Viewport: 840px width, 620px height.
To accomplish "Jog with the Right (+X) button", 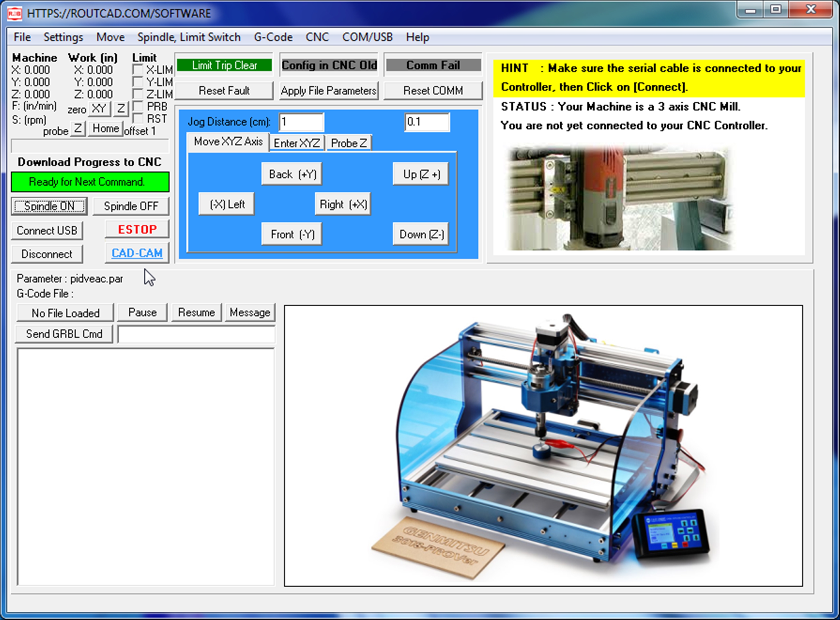I will click(x=343, y=204).
